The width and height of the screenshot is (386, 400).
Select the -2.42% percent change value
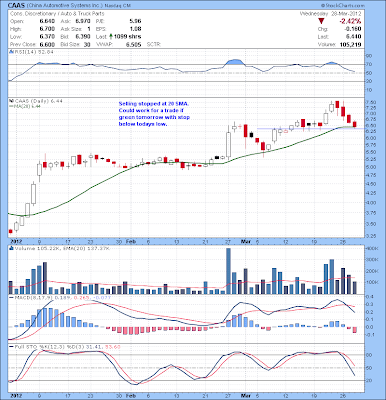point(350,21)
